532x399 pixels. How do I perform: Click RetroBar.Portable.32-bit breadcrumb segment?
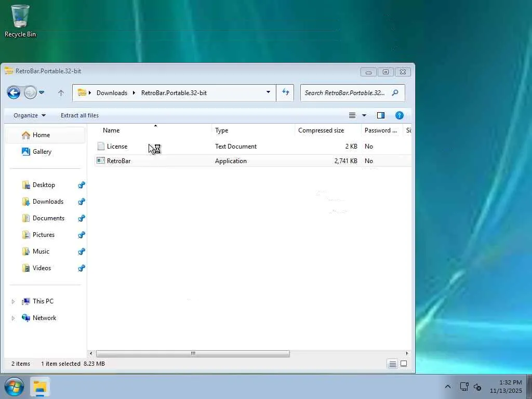pyautogui.click(x=174, y=93)
